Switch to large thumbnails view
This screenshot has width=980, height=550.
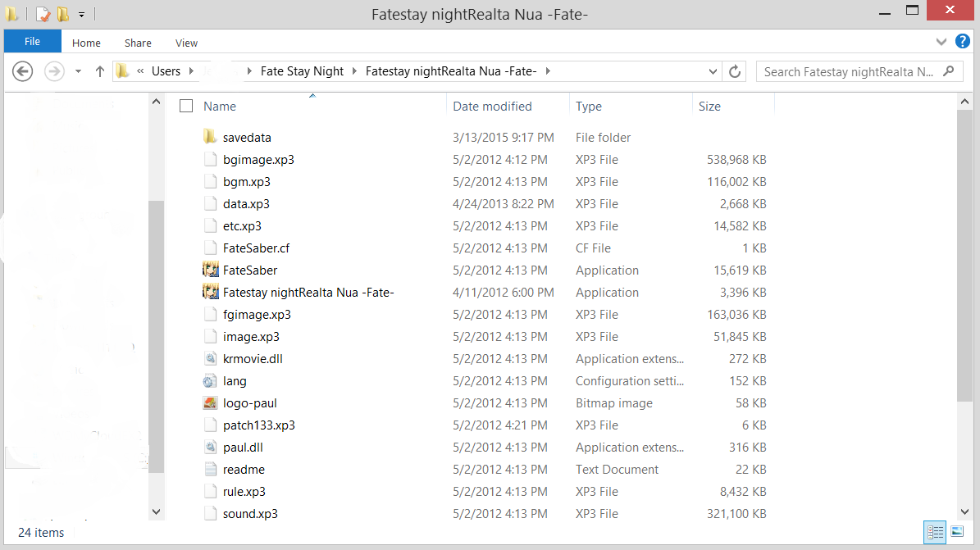[x=957, y=532]
